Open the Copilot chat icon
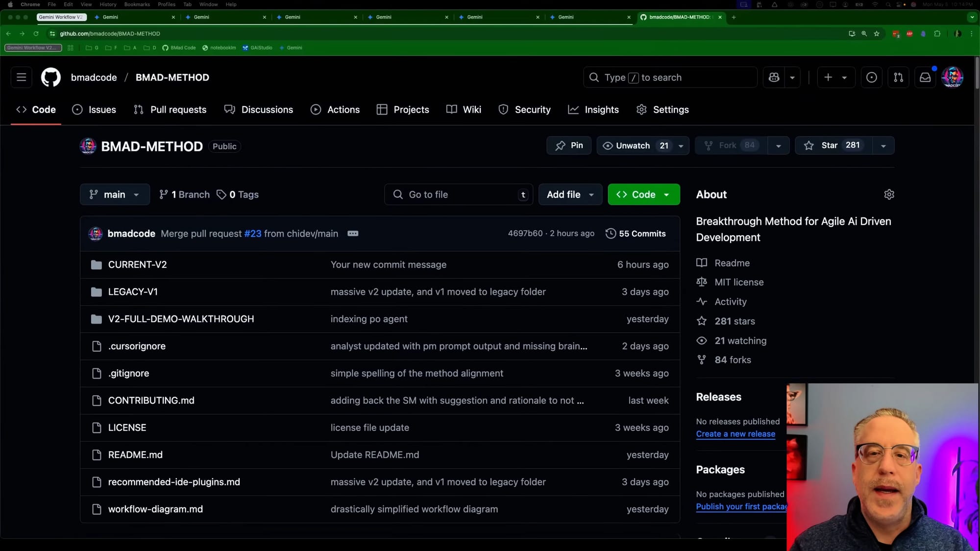Viewport: 980px width, 551px height. coord(774,77)
